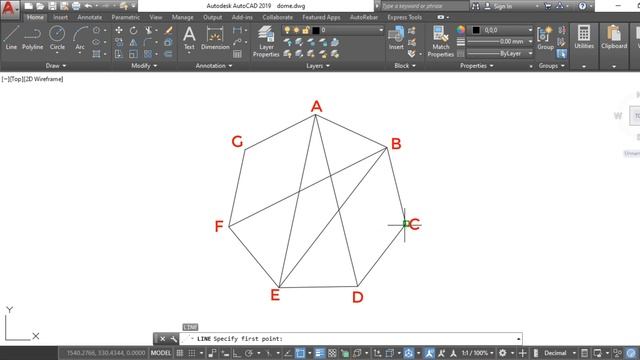640x360 pixels.
Task: Click the Stretch tool icon
Action: pos(119,54)
